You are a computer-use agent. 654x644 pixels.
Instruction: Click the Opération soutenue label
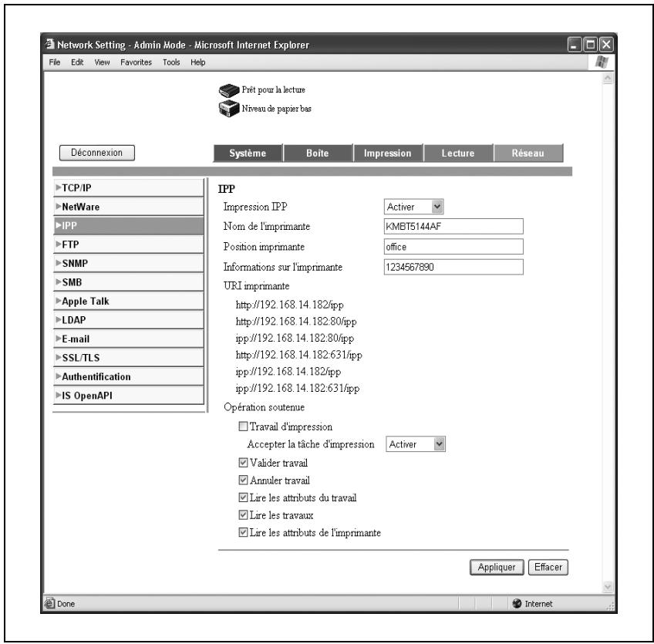[x=264, y=407]
